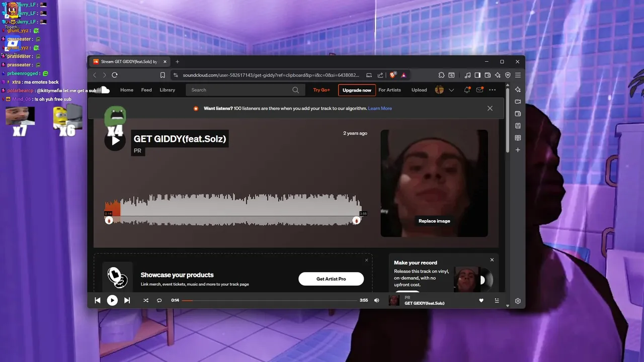Open a new tab with the plus button
This screenshot has height=362, width=644.
(x=177, y=62)
